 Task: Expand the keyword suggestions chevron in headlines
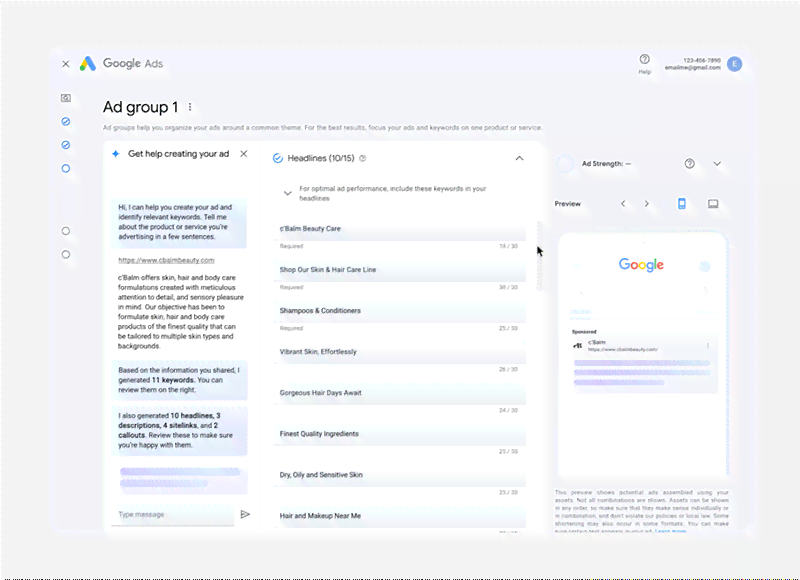click(288, 193)
